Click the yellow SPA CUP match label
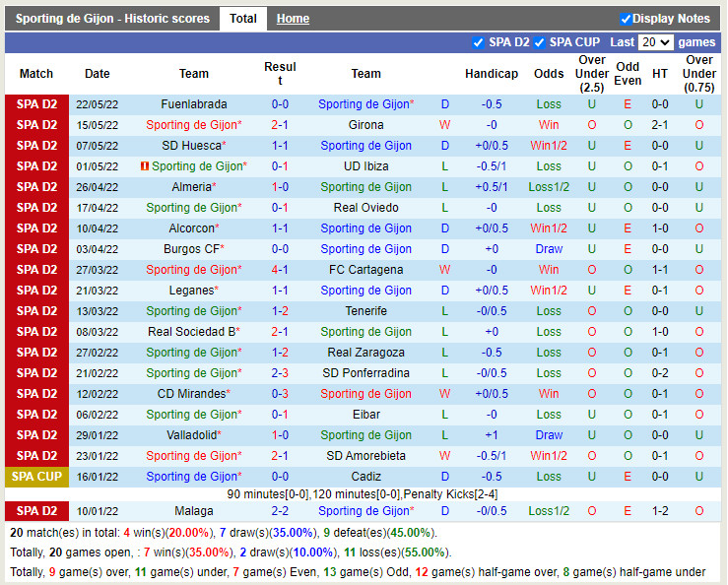The image size is (728, 585). 36,477
